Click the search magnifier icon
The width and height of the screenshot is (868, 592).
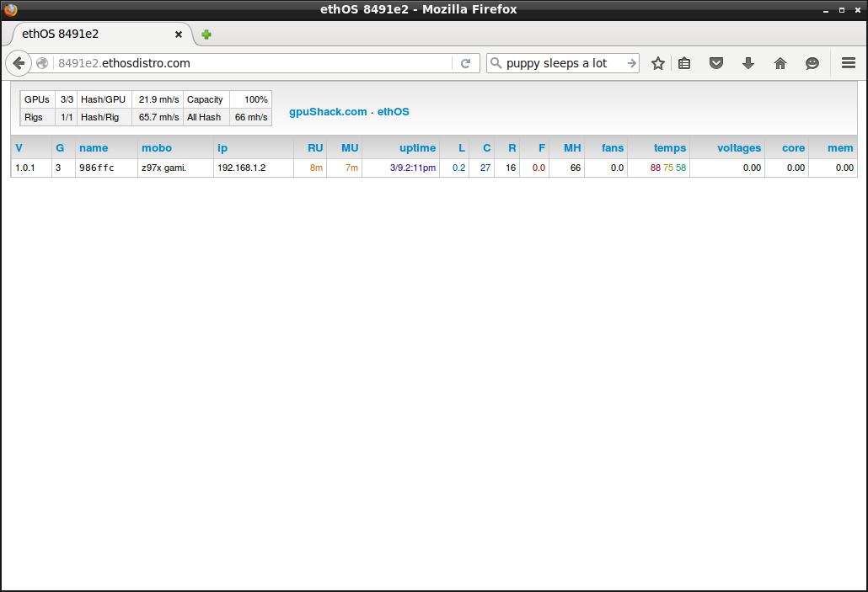coord(496,63)
